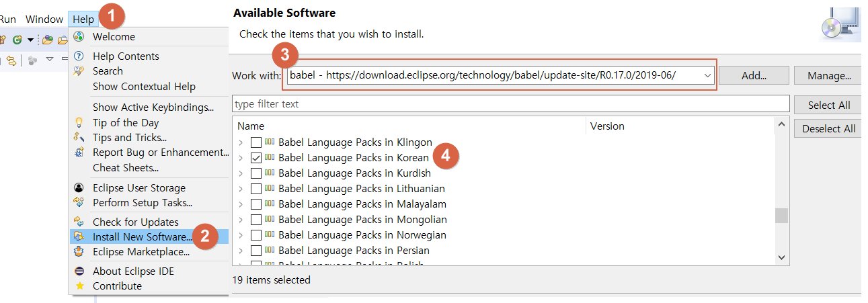This screenshot has width=868, height=303.
Task: Choose Perform Setup Tasks
Action: click(143, 203)
